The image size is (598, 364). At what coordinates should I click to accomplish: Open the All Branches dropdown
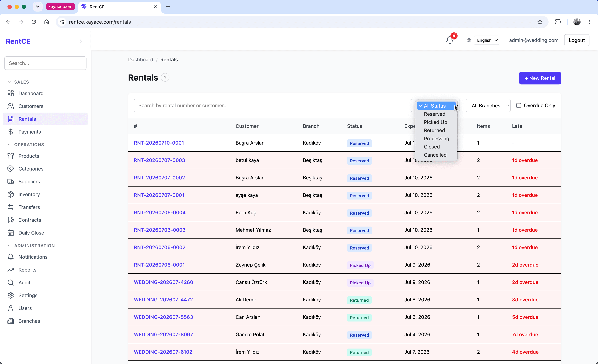[488, 105]
